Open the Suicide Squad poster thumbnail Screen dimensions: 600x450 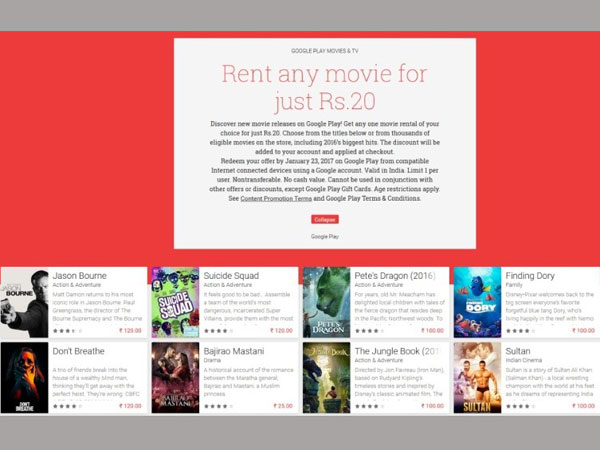point(175,302)
